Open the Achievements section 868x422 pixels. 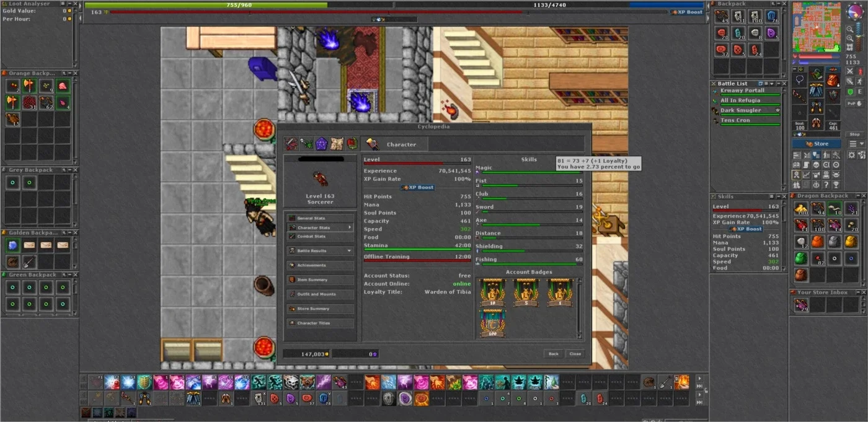321,265
